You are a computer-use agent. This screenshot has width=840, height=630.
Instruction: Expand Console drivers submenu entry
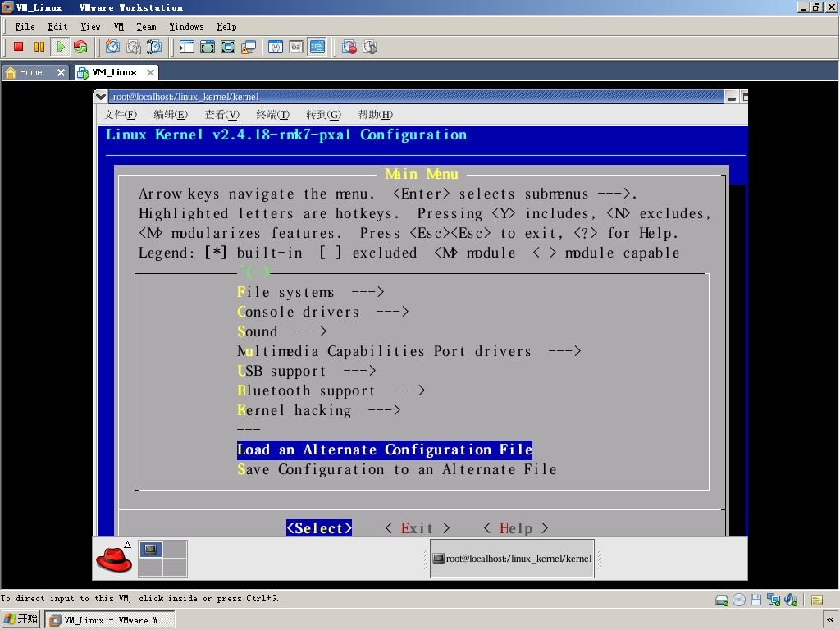(x=323, y=312)
